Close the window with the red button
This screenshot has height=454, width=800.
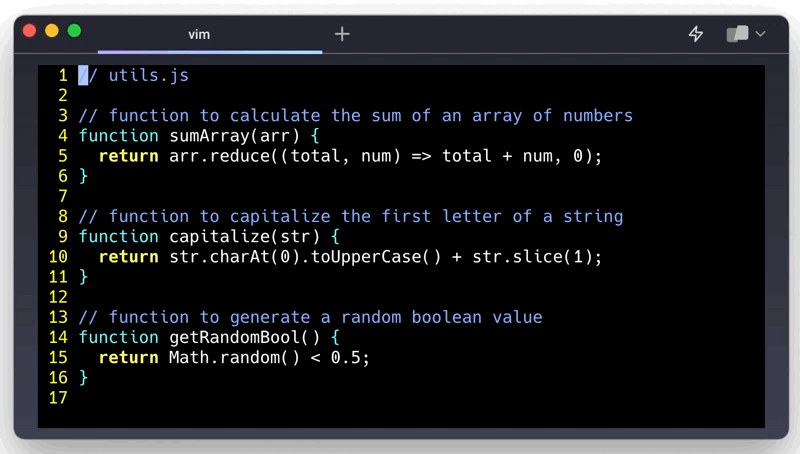coord(30,32)
